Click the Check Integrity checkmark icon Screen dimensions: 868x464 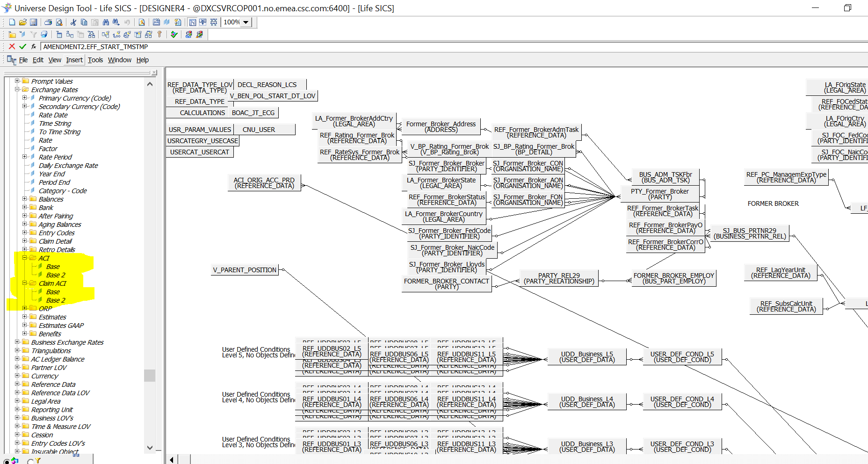pyautogui.click(x=174, y=34)
